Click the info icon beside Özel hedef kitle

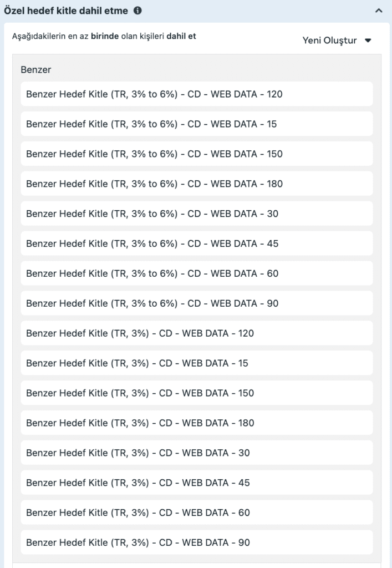[x=138, y=11]
